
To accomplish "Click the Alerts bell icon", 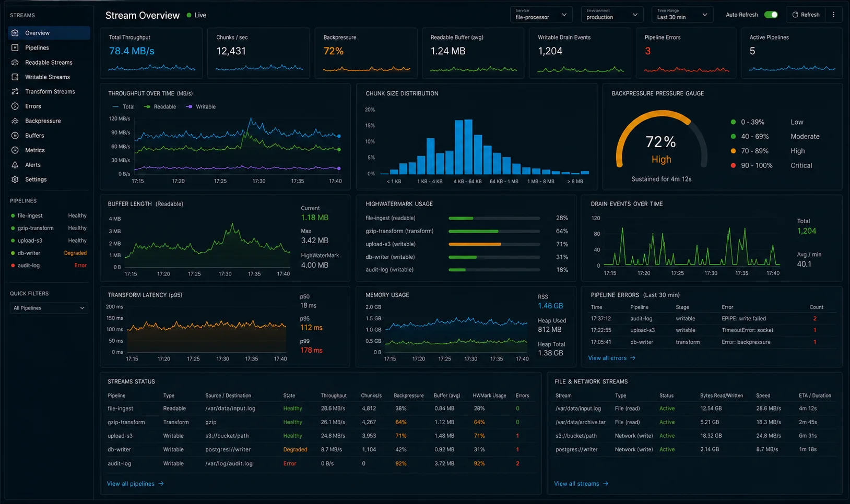I will (15, 164).
